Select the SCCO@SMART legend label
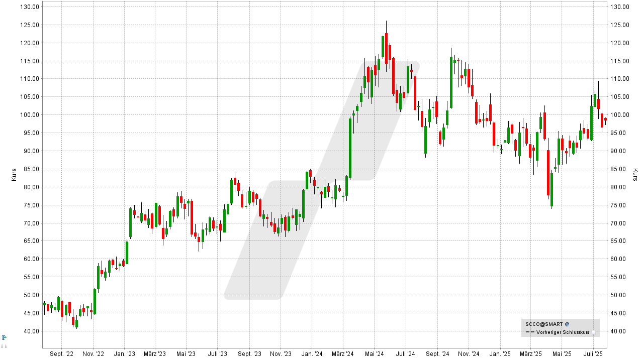Image resolution: width=644 pixels, height=361 pixels. click(544, 324)
